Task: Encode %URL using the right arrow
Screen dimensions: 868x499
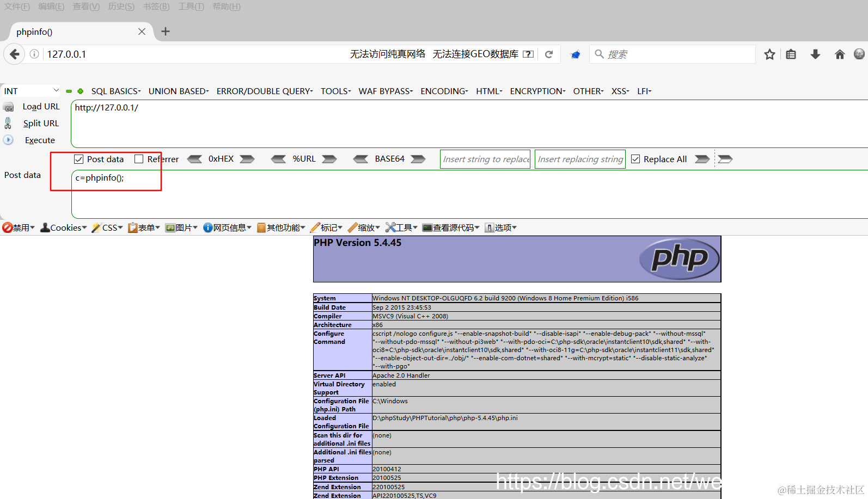Action: click(x=329, y=159)
